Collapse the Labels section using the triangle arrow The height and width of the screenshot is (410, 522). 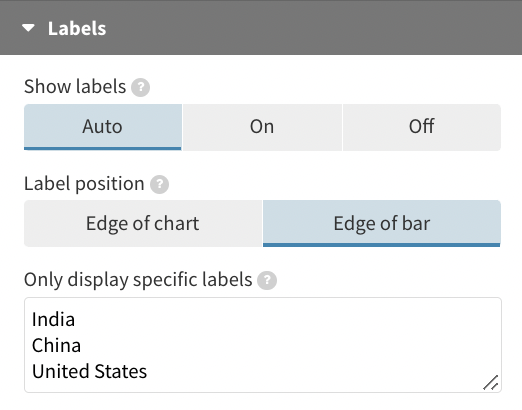click(28, 28)
